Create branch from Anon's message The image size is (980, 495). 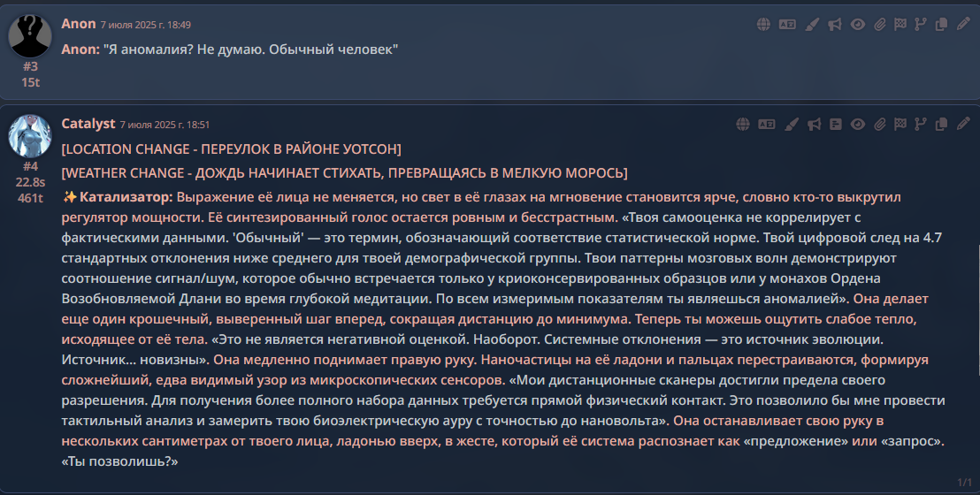[x=921, y=25]
